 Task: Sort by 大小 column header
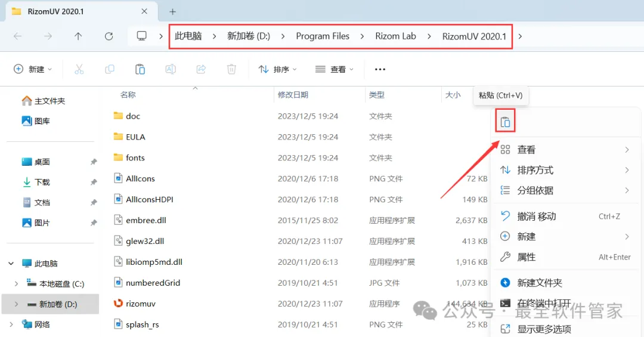pyautogui.click(x=453, y=94)
